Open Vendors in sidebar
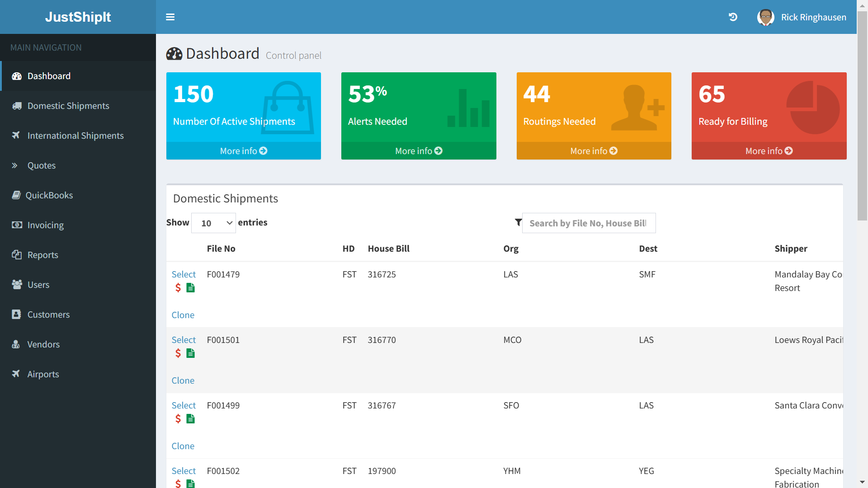868x488 pixels. 78,344
